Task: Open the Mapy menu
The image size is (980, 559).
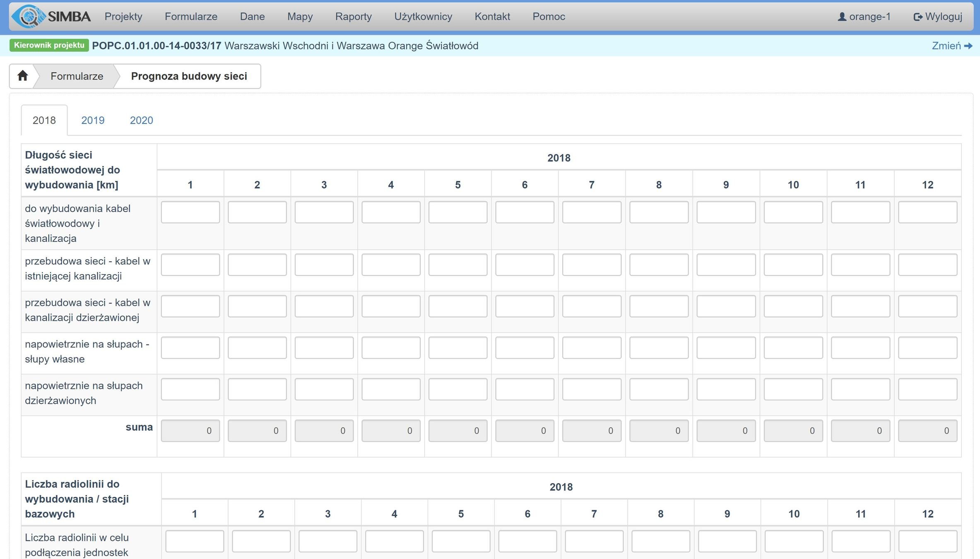Action: point(300,17)
